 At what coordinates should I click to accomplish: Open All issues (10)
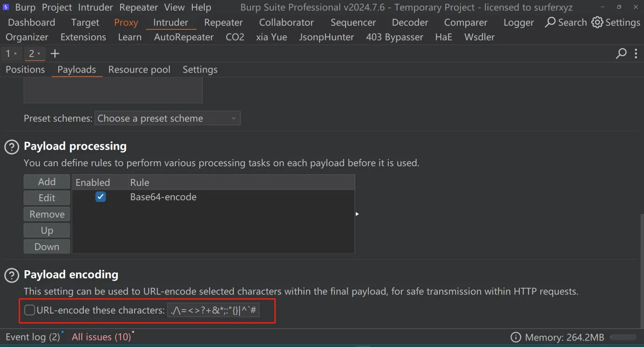[x=102, y=337]
